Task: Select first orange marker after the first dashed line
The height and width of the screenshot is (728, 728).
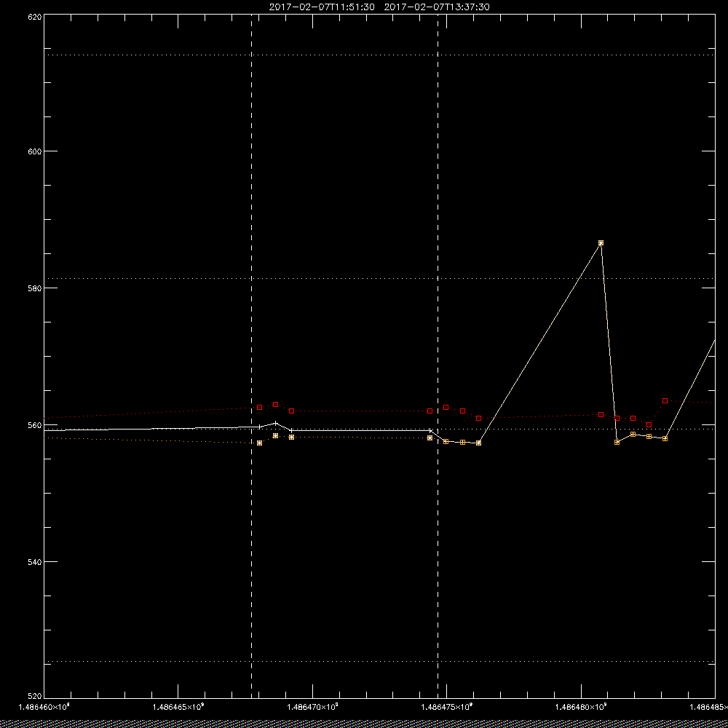Action: tap(260, 443)
